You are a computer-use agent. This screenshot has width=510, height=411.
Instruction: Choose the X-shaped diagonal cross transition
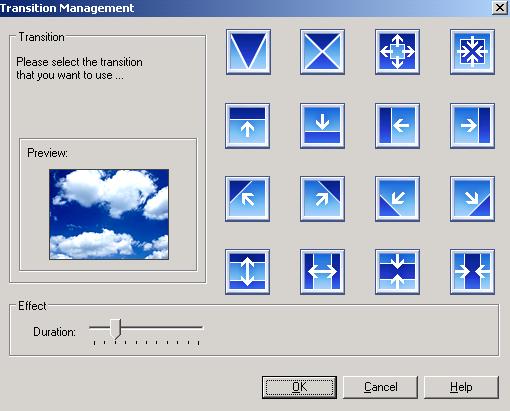(322, 52)
